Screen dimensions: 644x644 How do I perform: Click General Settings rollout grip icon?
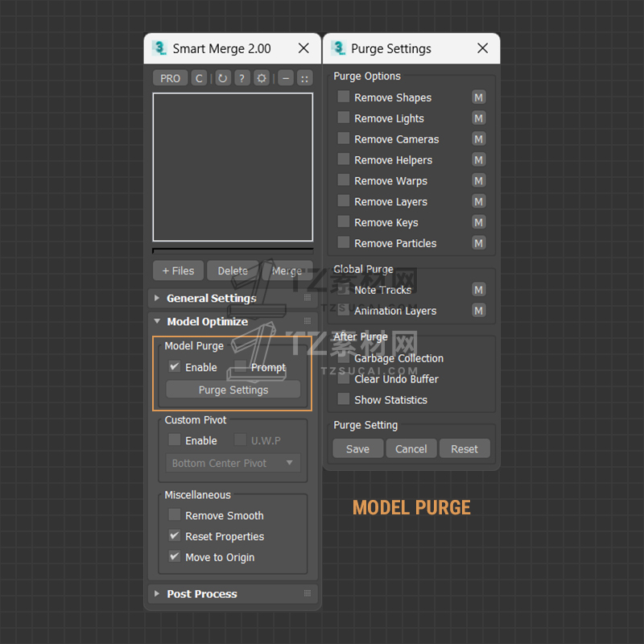(x=308, y=298)
